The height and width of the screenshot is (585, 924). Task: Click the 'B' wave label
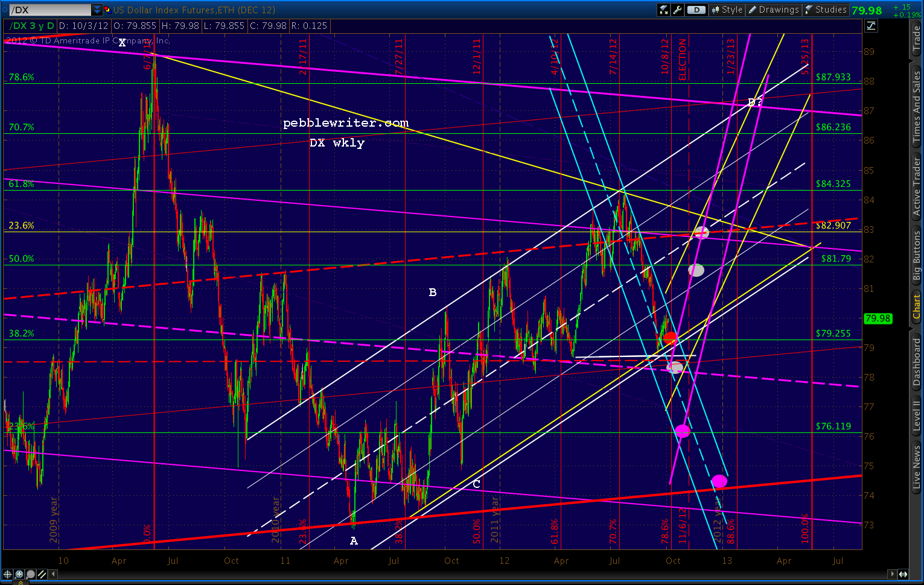click(x=432, y=292)
